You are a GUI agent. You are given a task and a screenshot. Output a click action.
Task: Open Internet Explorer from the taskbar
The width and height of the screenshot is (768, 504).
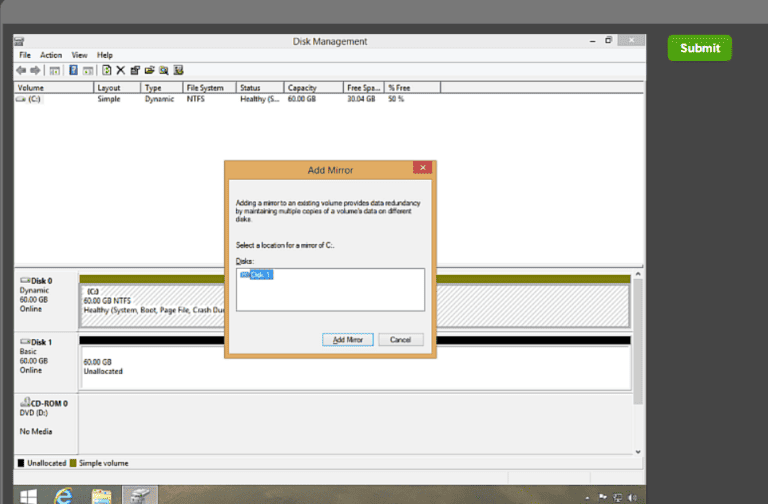(x=64, y=495)
